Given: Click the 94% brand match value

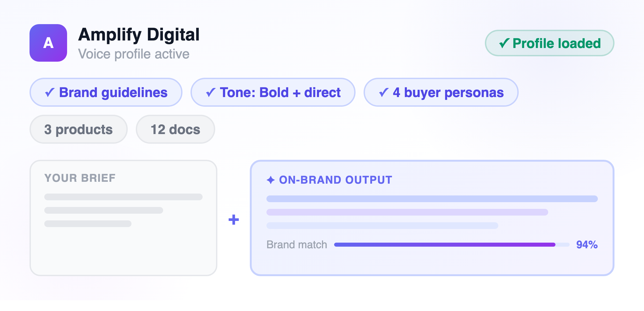Looking at the screenshot, I should 587,245.
